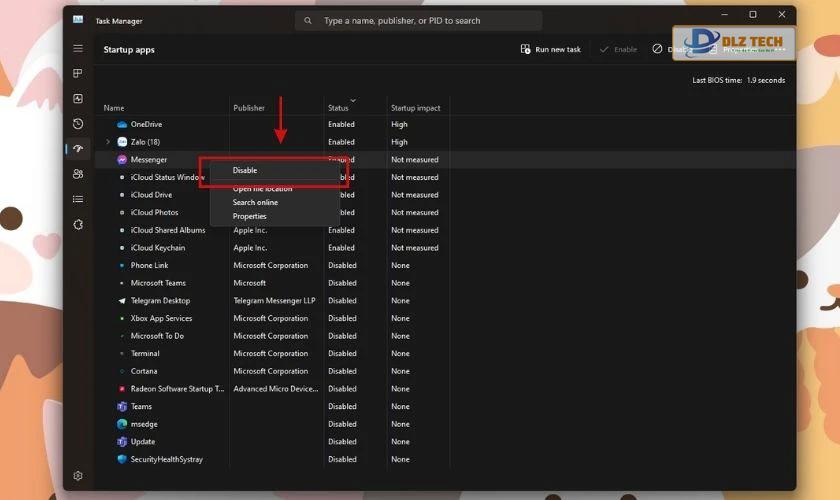Choose Search online in context menu
840x500 pixels.
275,203
